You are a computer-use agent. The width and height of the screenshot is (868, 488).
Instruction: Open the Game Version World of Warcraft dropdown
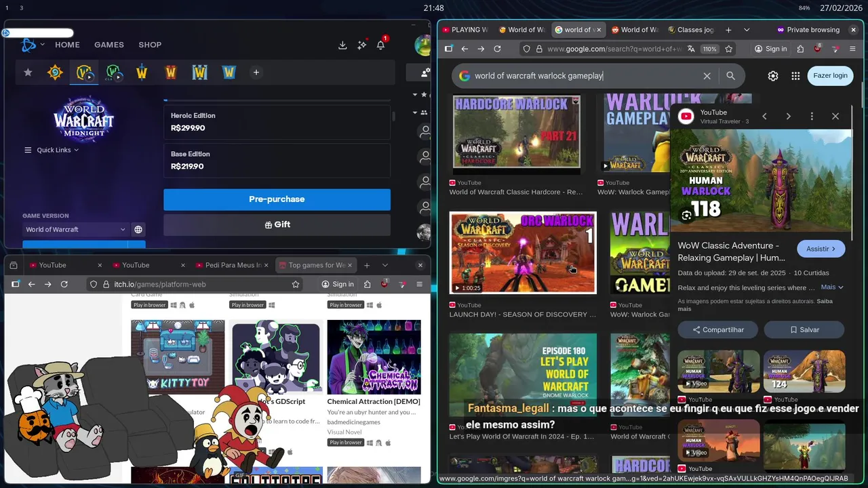[x=76, y=230]
